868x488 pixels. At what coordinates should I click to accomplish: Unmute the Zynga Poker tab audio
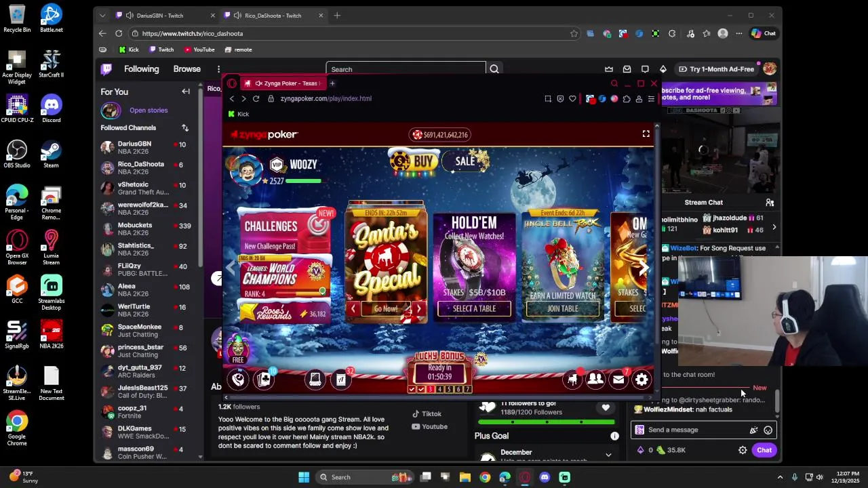pyautogui.click(x=258, y=83)
